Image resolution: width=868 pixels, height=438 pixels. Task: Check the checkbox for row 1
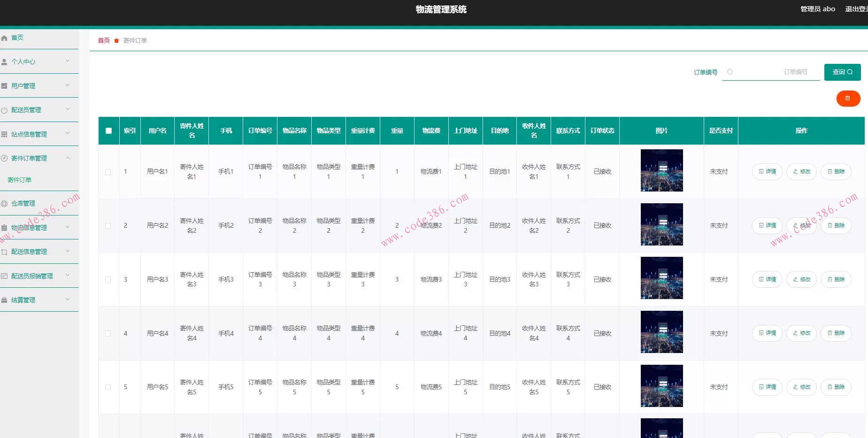[x=108, y=172]
